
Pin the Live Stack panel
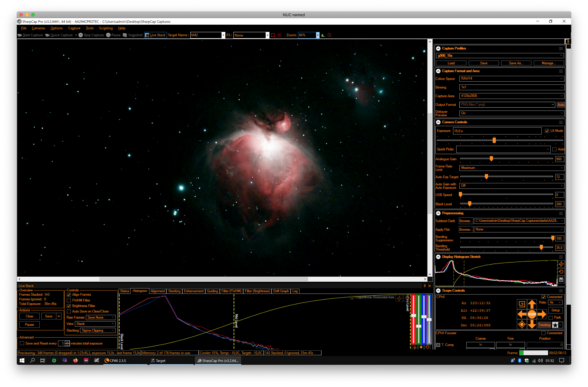tap(425, 286)
